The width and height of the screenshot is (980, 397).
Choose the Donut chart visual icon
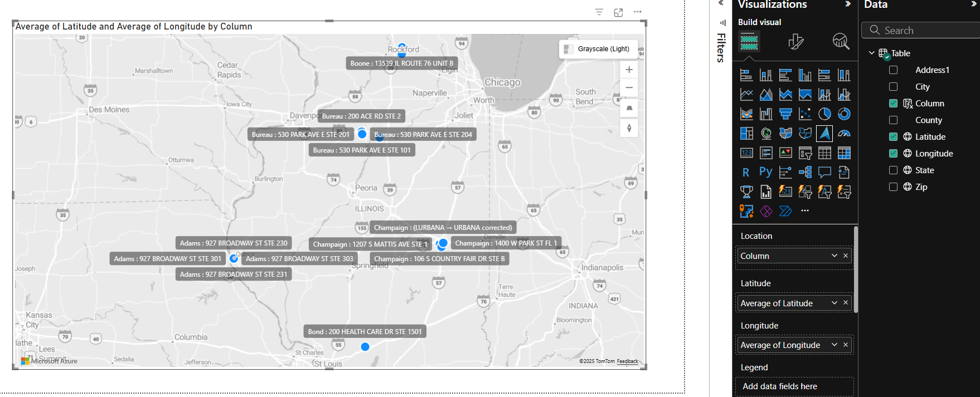(844, 114)
